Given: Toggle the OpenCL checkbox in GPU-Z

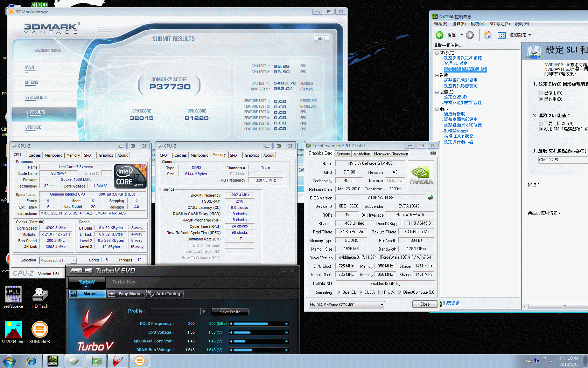Looking at the screenshot, I should pos(339,292).
